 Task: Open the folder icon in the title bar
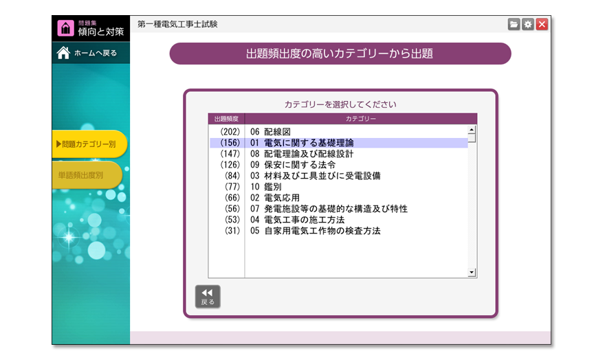coord(514,24)
